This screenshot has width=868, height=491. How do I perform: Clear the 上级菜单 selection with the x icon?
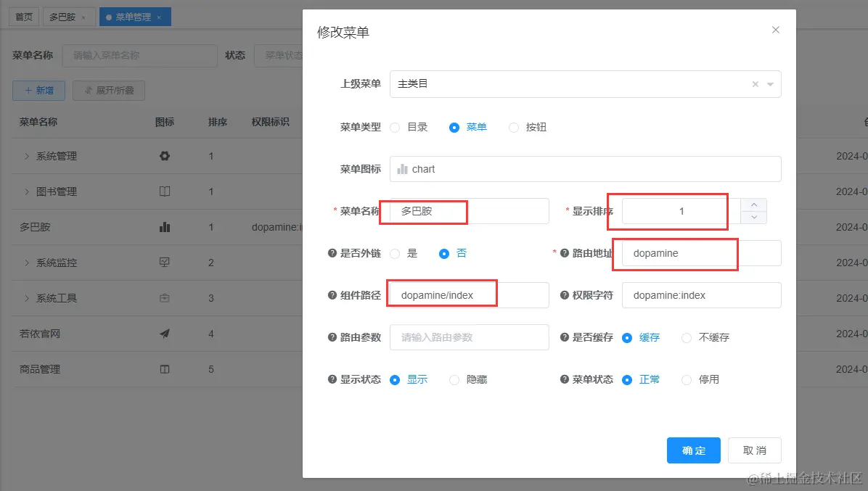click(x=755, y=84)
